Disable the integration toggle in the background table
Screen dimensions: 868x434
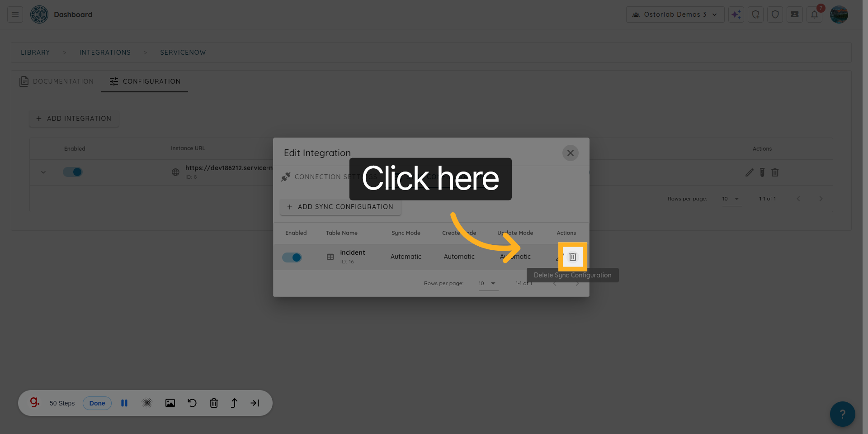pos(72,172)
